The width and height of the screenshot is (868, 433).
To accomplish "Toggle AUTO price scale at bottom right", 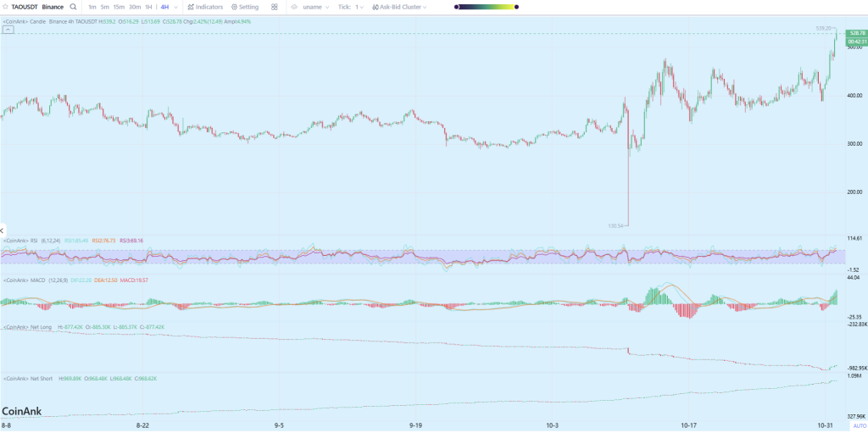I will tap(860, 426).
